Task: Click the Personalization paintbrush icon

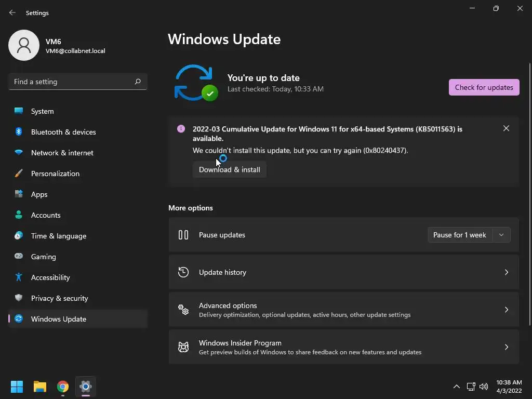Action: click(x=19, y=174)
